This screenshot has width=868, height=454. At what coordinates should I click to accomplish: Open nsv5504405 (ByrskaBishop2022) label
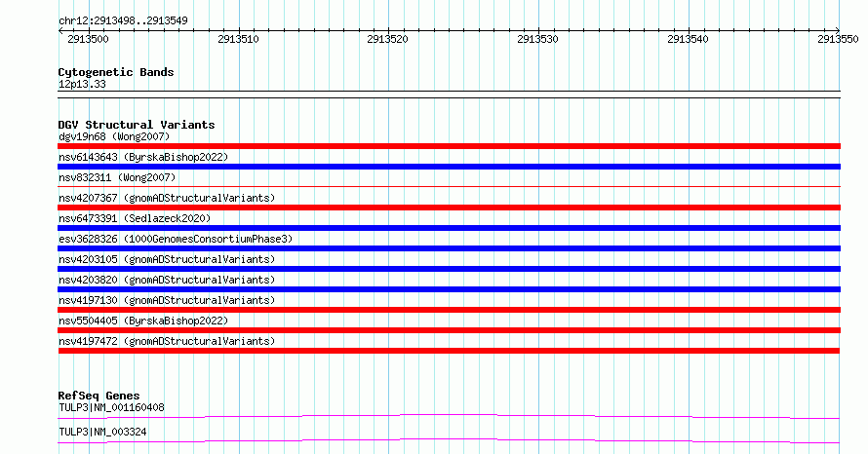point(143,321)
